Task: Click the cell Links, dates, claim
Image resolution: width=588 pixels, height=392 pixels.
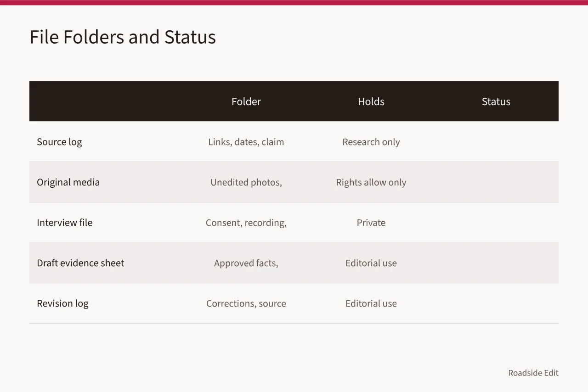Action: tap(246, 142)
